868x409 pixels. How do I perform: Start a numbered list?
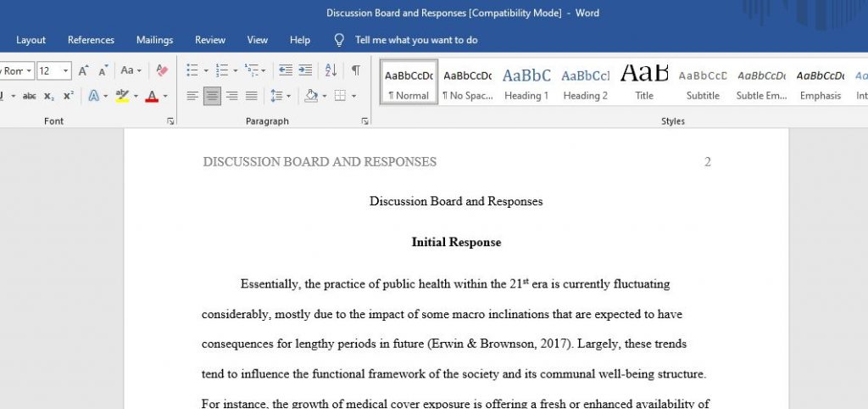[221, 70]
